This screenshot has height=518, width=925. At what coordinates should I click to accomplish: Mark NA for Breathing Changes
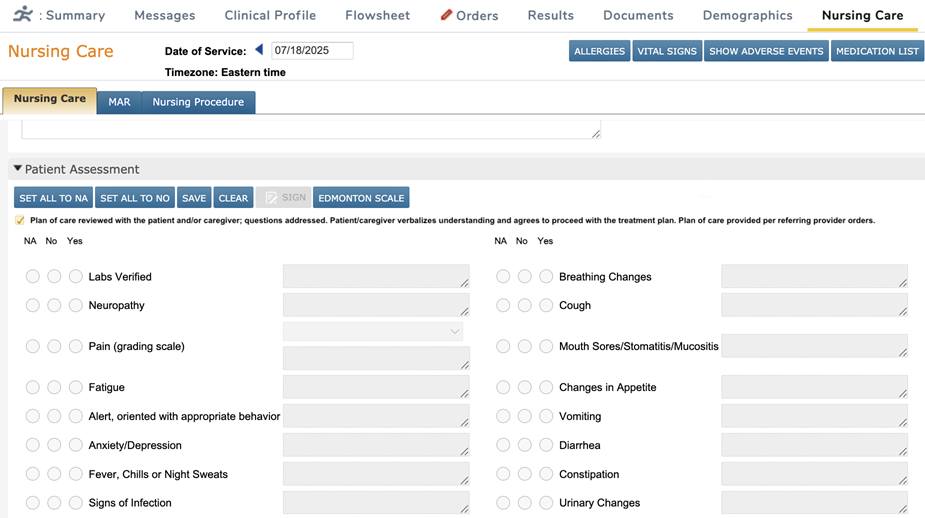(503, 276)
